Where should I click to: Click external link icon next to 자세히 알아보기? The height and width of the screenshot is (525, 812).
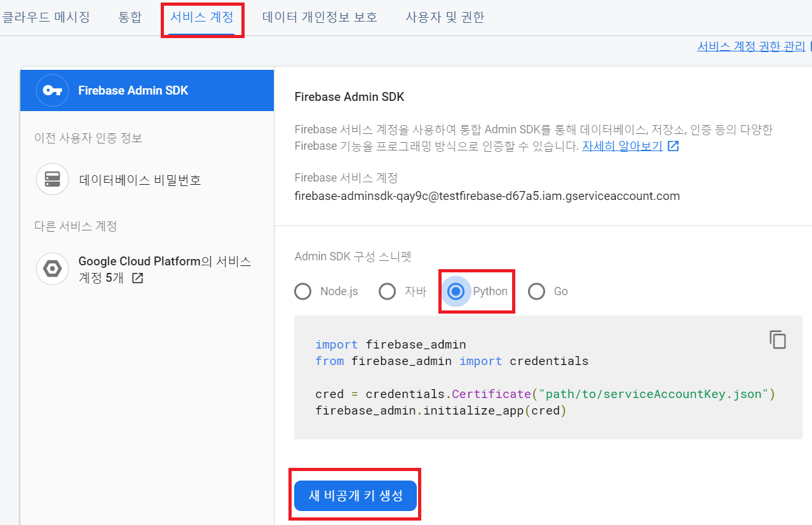pos(673,146)
